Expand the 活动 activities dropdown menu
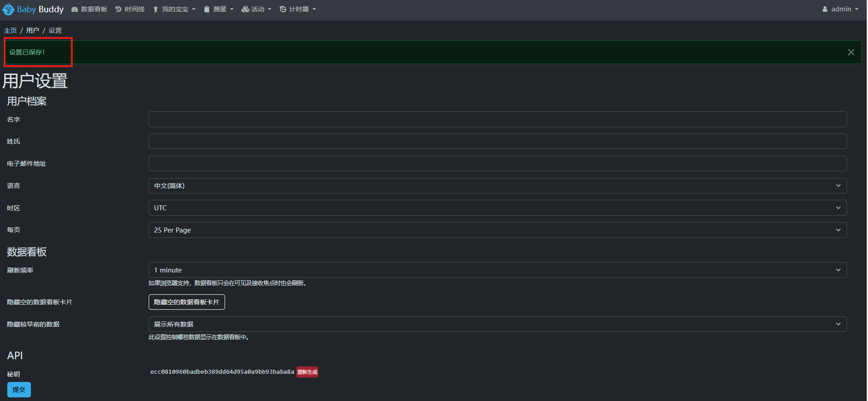The height and width of the screenshot is (401, 868). pos(256,9)
